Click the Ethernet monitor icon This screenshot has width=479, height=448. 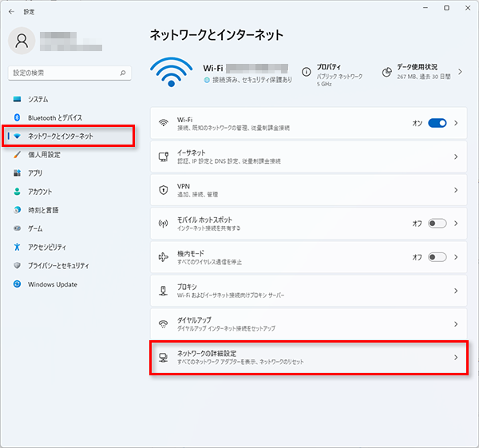(164, 157)
